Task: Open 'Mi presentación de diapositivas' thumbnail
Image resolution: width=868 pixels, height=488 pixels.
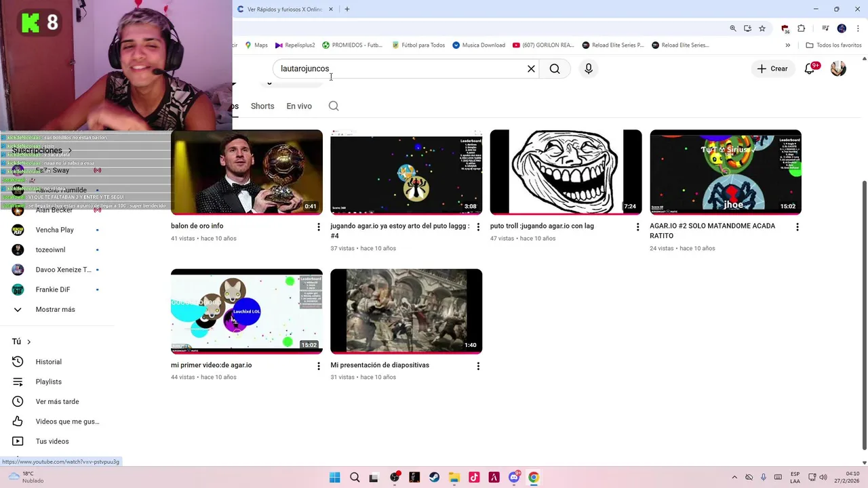Action: pyautogui.click(x=406, y=311)
